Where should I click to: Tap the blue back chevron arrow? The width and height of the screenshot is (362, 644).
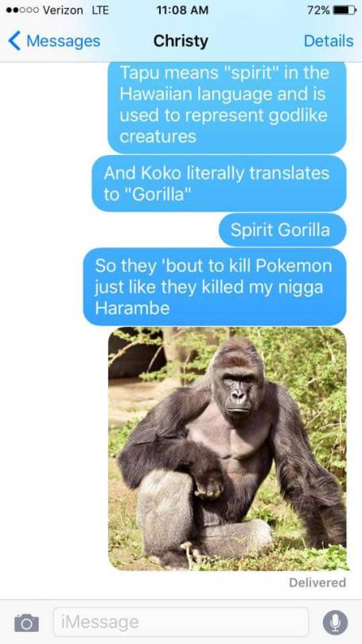[x=14, y=41]
